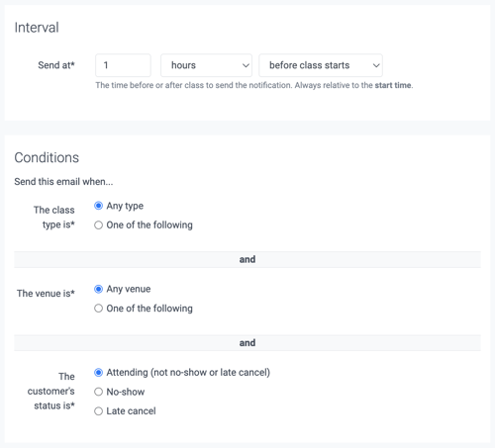The height and width of the screenshot is (448, 495).
Task: Click the Conditions section heading
Action: click(47, 157)
